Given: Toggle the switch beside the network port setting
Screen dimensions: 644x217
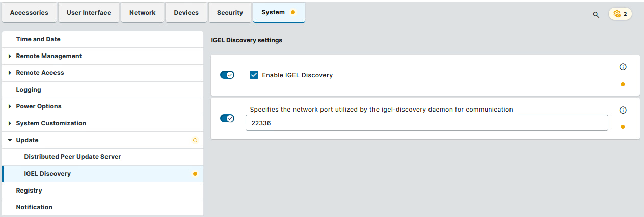Looking at the screenshot, I should tap(227, 118).
